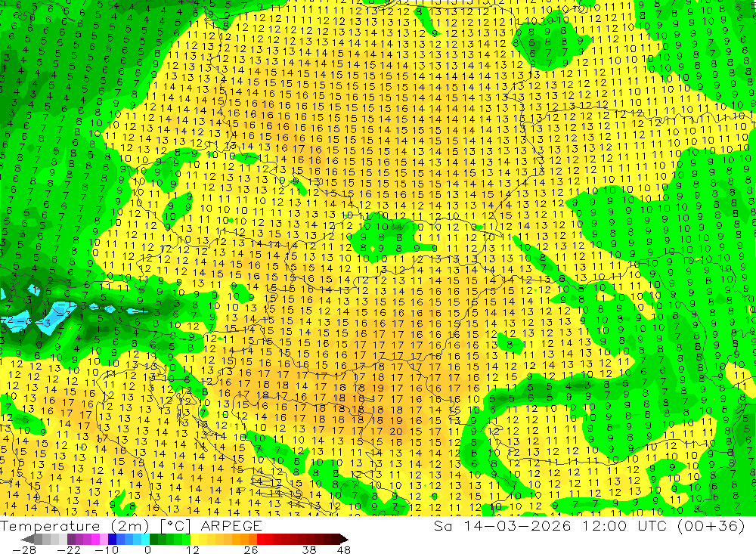
Task: Click the '26' legend scale label
Action: [250, 549]
